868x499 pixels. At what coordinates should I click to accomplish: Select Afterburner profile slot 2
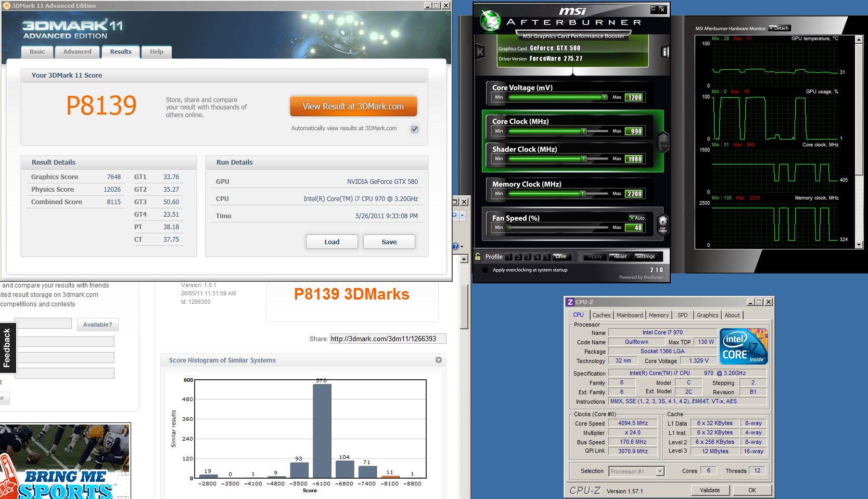click(x=518, y=257)
